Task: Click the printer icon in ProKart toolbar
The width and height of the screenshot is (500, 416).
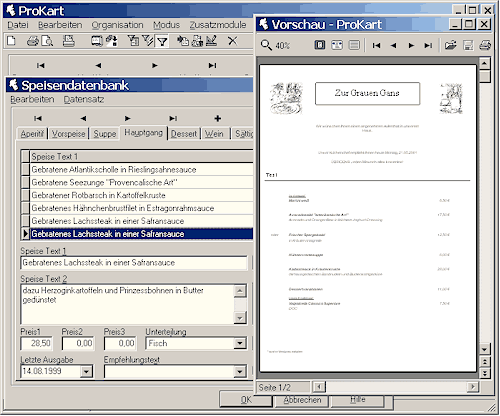Action: click(x=33, y=41)
